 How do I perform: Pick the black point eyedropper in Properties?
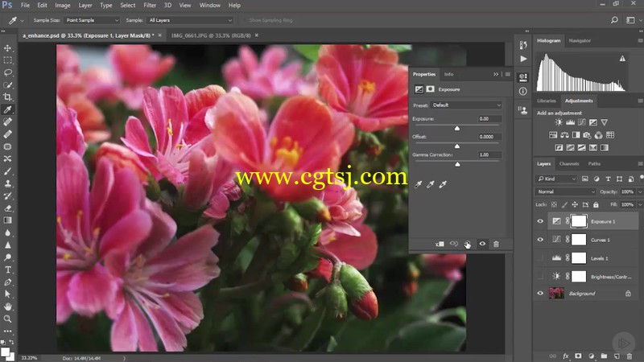[418, 185]
